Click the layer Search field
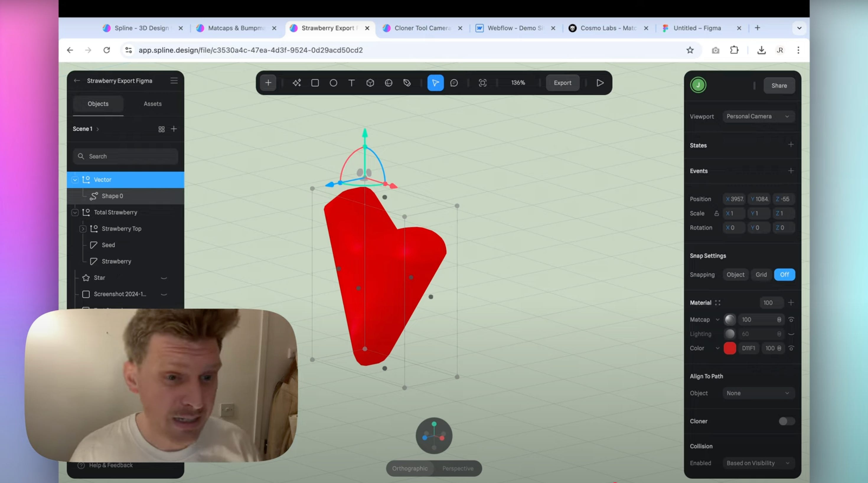The height and width of the screenshot is (483, 868). [125, 156]
